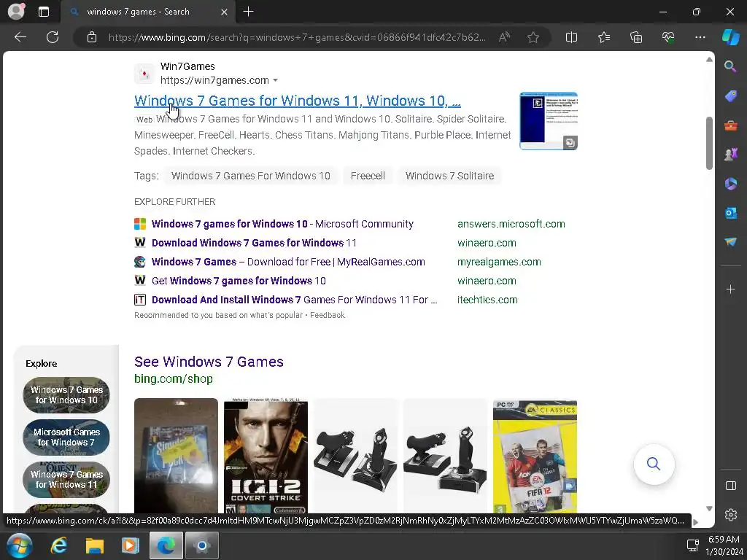Click the scrollbar down arrow
747x560 pixels.
click(x=709, y=508)
